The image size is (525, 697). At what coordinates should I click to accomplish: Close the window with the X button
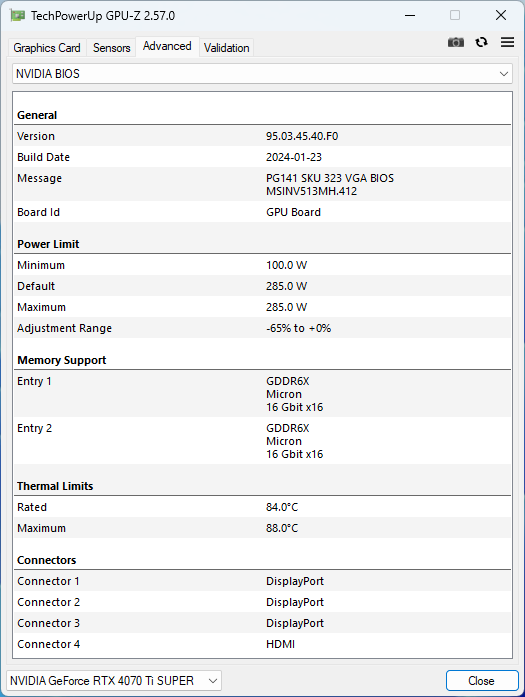(501, 16)
